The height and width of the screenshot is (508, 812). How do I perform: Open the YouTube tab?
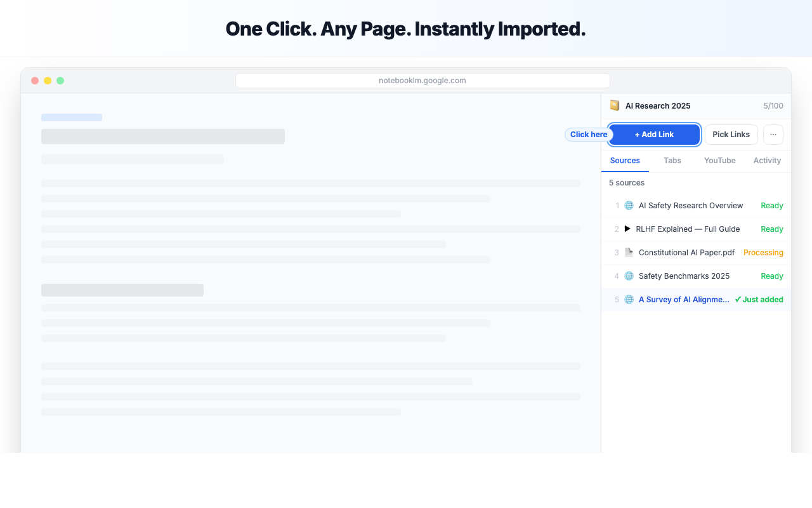coord(720,161)
